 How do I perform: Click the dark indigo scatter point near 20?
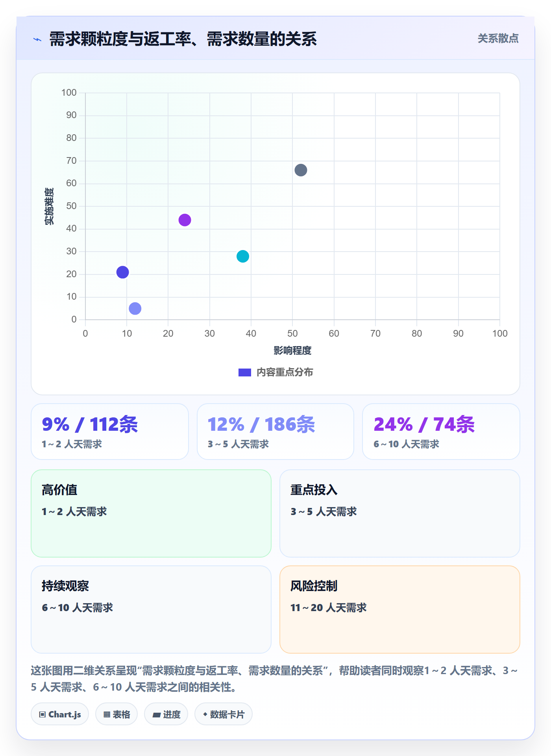tap(122, 272)
